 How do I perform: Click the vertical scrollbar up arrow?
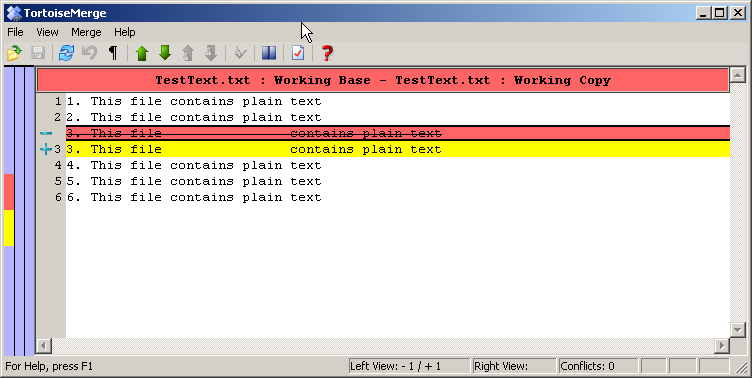[x=737, y=75]
